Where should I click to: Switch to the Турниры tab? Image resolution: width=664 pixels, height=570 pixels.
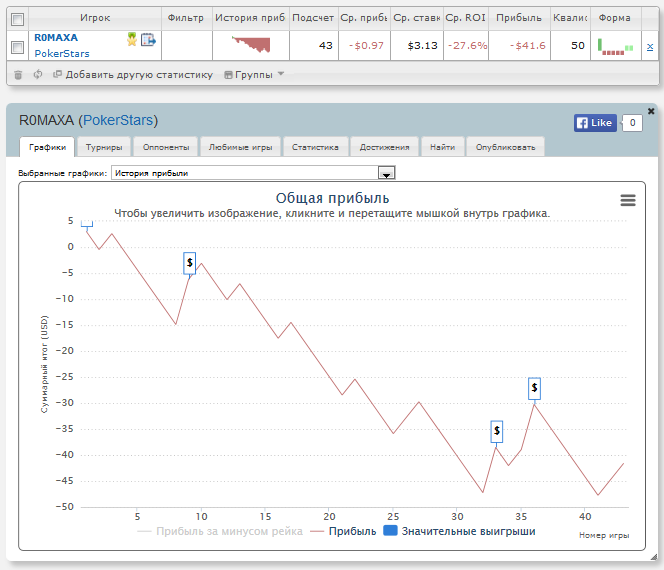point(104,147)
